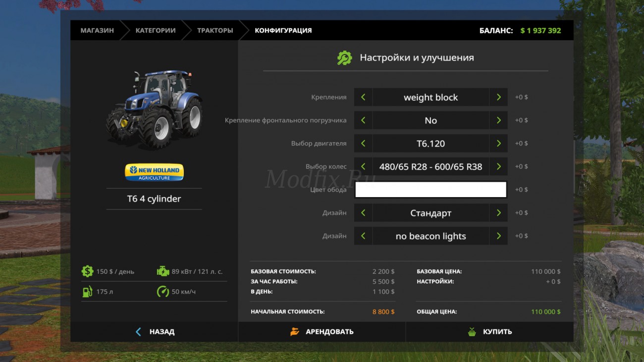Click the orange lease hand icon
This screenshot has width=644, height=362.
point(295,332)
